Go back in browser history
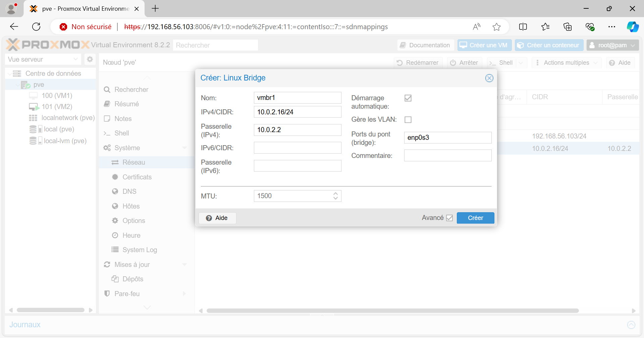The height and width of the screenshot is (338, 644). (x=14, y=27)
